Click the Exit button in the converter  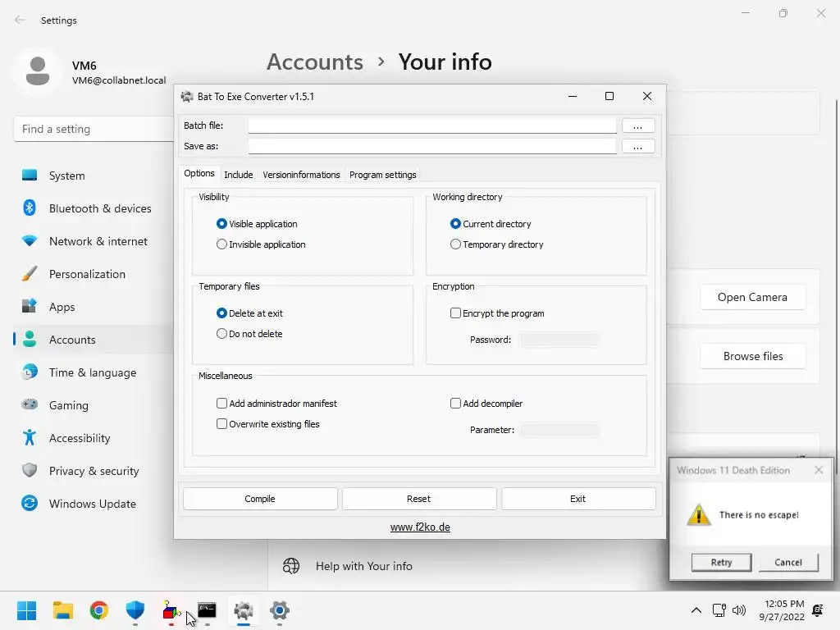[578, 499]
